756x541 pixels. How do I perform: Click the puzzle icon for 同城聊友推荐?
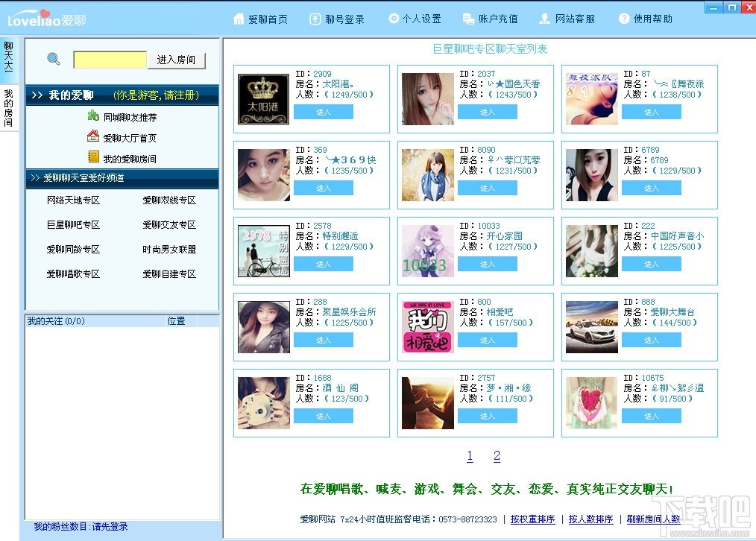93,116
